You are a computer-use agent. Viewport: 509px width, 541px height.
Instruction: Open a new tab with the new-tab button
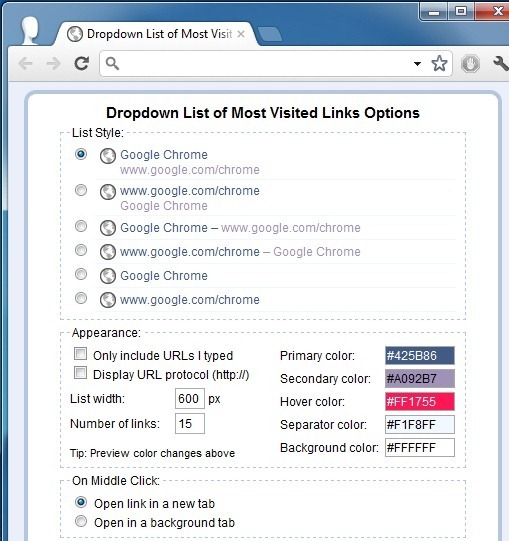270,35
